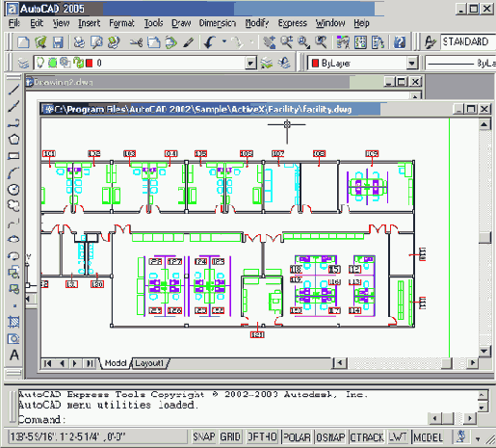Select the Polygon draw tool
This screenshot has width=496, height=448.
(x=13, y=140)
